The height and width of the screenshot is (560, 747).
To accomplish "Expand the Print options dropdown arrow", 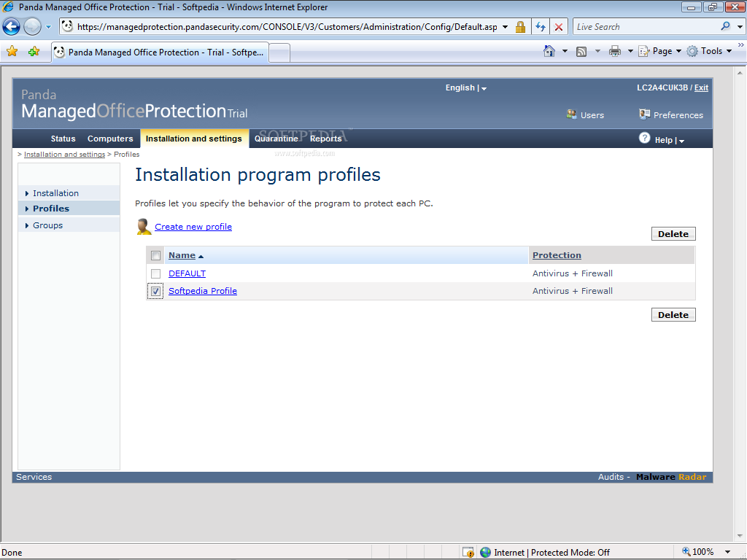I will click(x=630, y=51).
